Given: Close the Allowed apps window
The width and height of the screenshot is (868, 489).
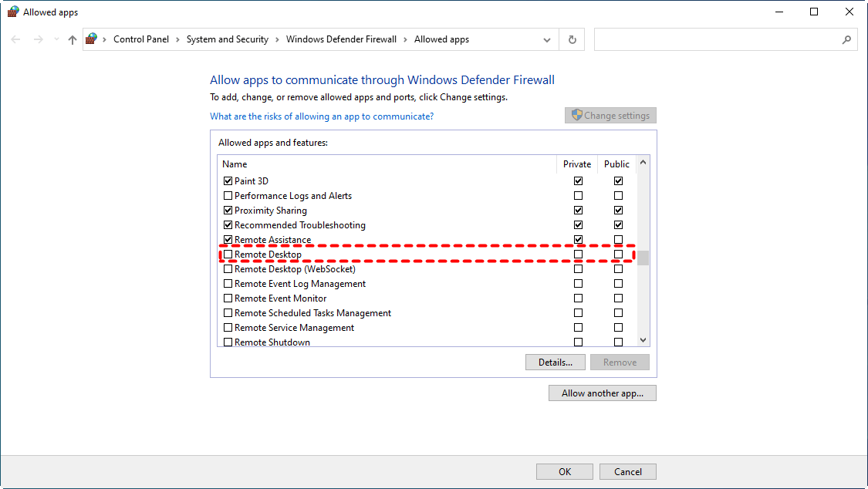Looking at the screenshot, I should (849, 12).
